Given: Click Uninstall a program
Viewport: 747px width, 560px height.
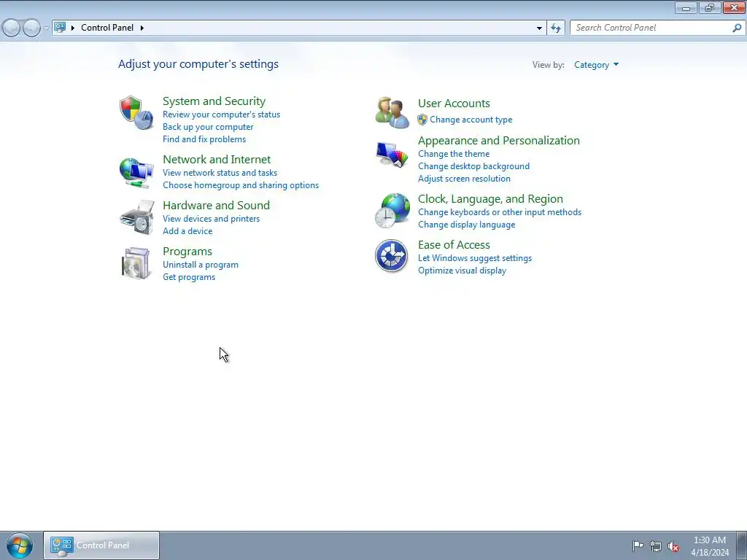Looking at the screenshot, I should click(201, 264).
